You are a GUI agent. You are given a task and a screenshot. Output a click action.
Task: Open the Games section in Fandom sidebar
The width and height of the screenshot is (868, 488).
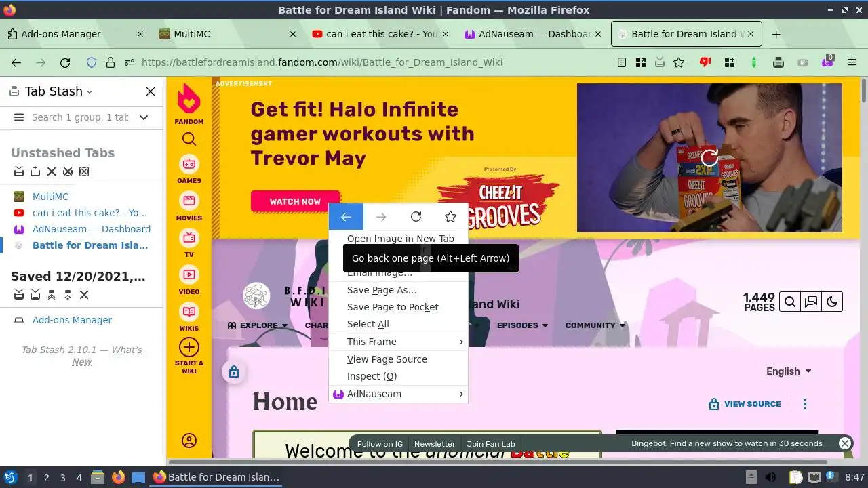click(x=189, y=169)
